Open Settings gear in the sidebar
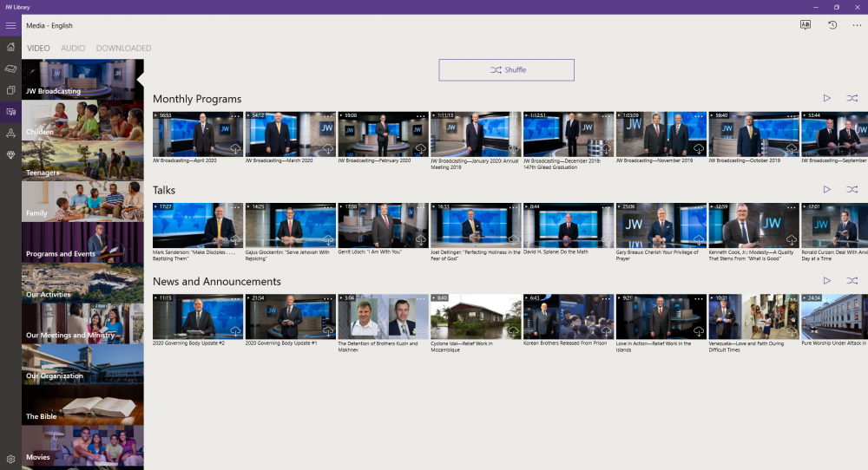This screenshot has width=868, height=470. tap(10, 459)
